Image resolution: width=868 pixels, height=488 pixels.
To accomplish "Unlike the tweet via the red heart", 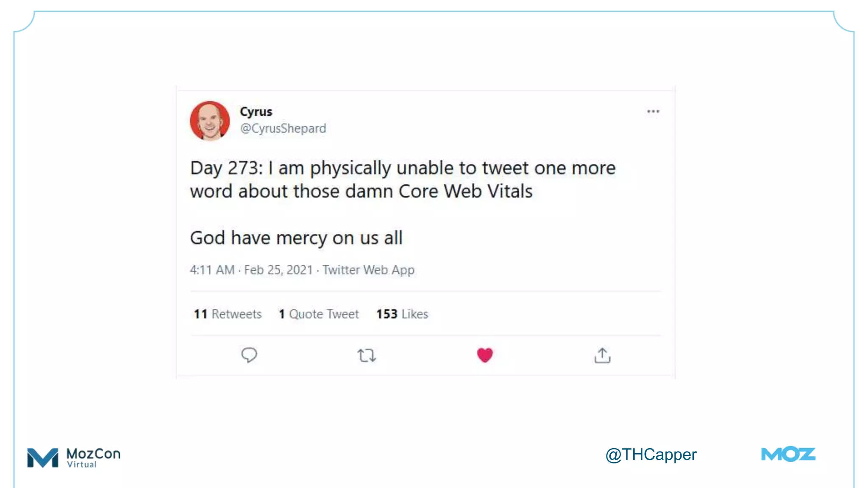I will pyautogui.click(x=485, y=355).
